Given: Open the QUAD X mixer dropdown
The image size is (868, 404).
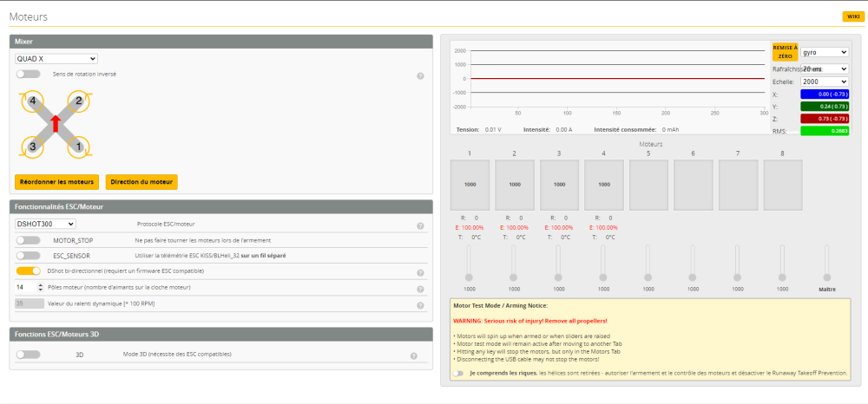Looking at the screenshot, I should point(56,59).
